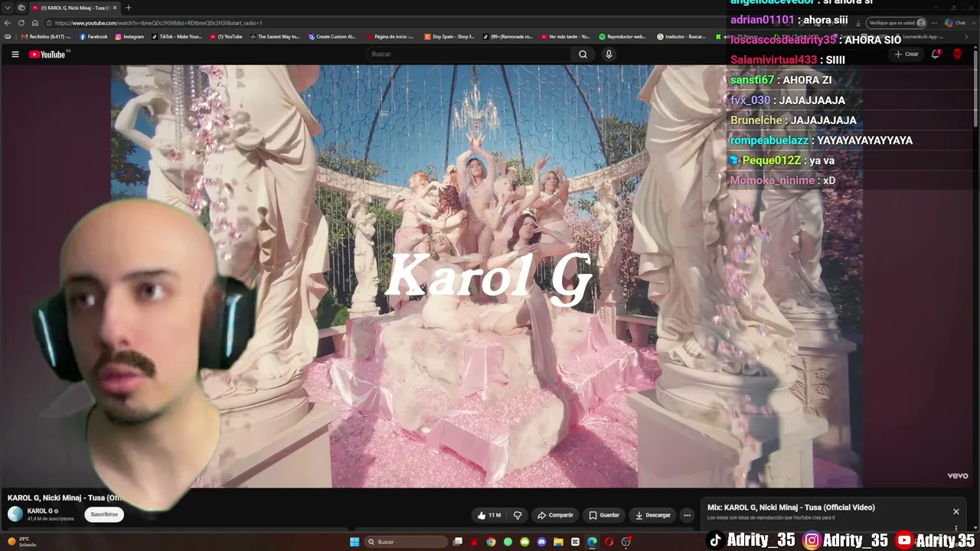Screen dimensions: 980x551
Task: Open the Facebook bookmark
Action: point(94,37)
